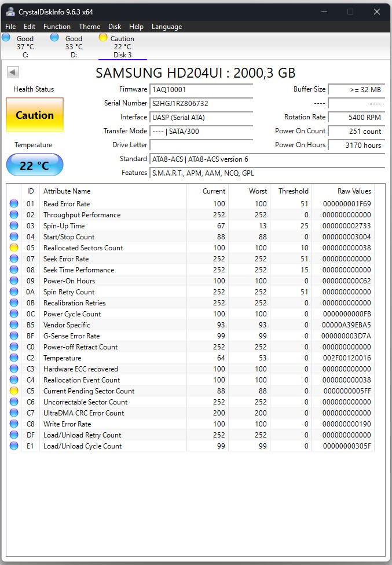This screenshot has width=392, height=565.
Task: Click yellow status orb for Current Pending Sector Count
Action: click(14, 391)
